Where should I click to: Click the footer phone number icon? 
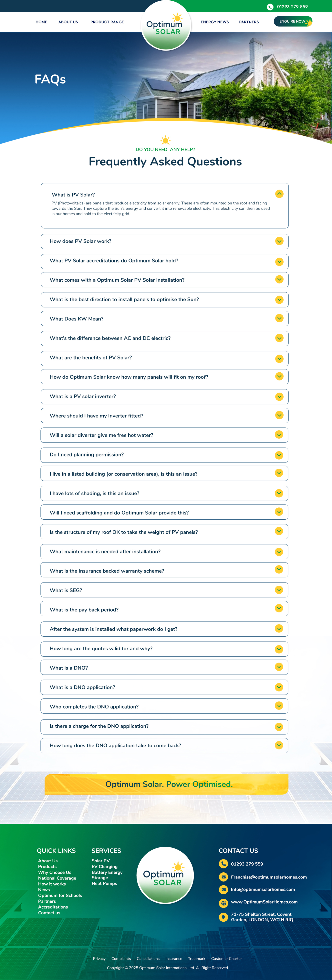[223, 864]
